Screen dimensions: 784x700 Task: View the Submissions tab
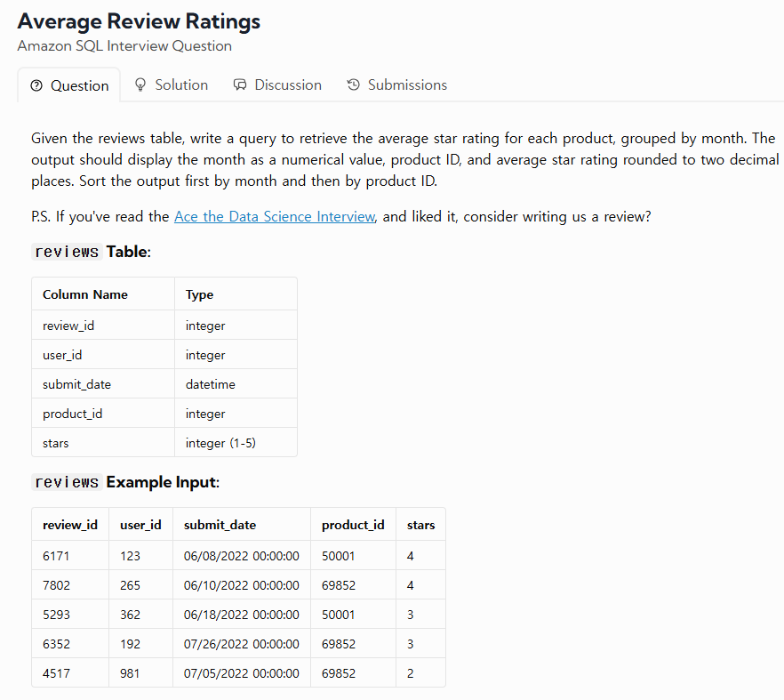tap(397, 85)
